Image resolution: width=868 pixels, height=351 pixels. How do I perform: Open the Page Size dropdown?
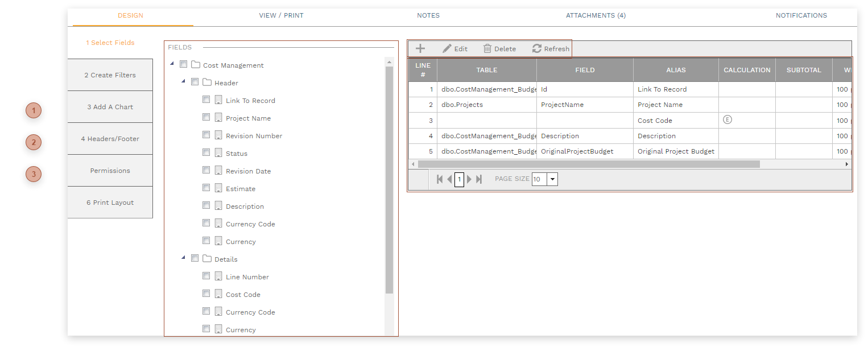coord(551,179)
